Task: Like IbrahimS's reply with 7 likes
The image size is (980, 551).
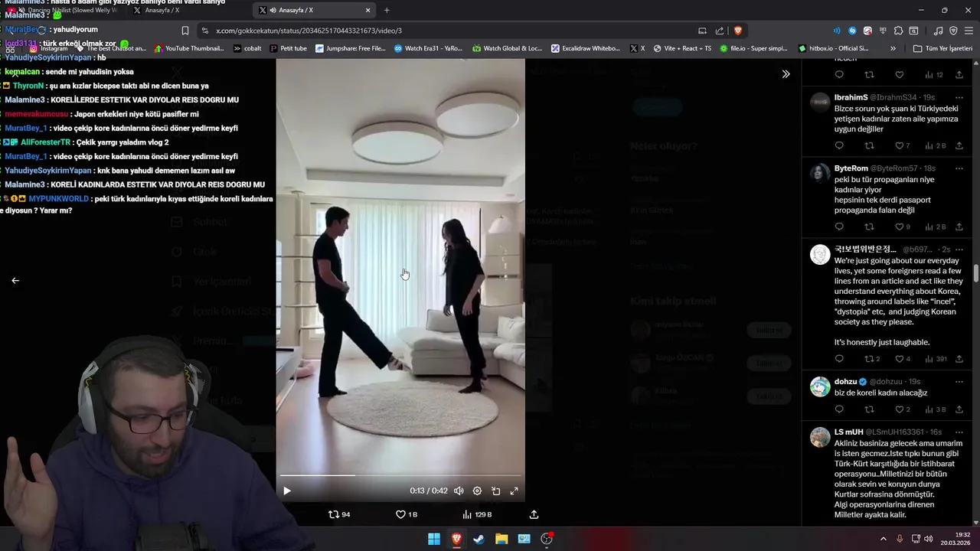Action: (x=903, y=145)
